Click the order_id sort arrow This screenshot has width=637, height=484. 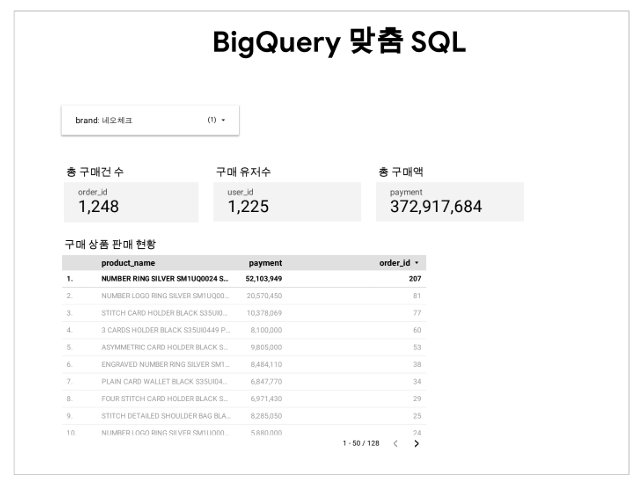tap(417, 263)
